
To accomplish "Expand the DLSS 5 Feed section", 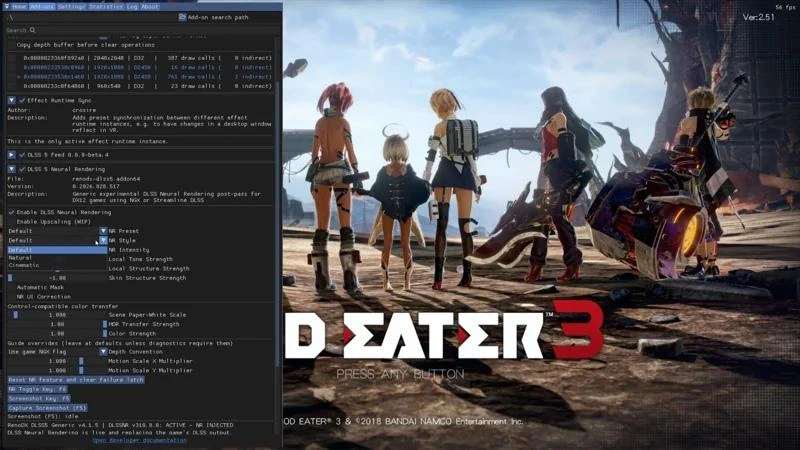I will pos(11,155).
